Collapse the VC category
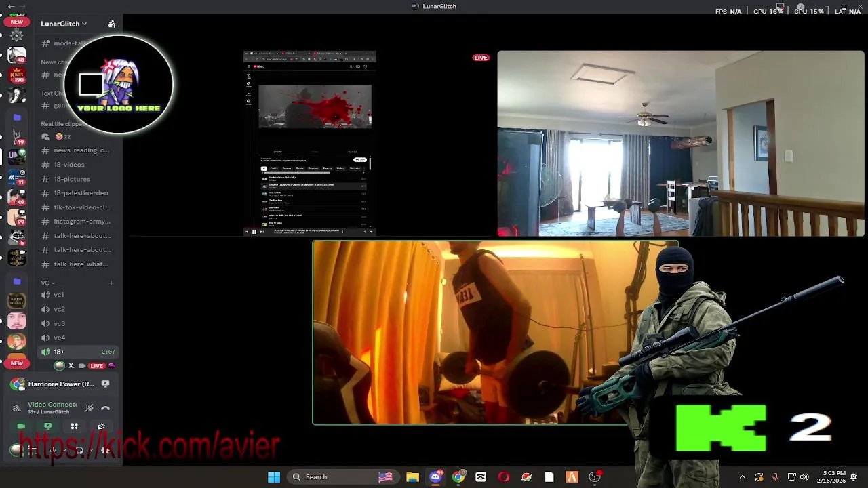This screenshot has height=488, width=868. pos(47,283)
